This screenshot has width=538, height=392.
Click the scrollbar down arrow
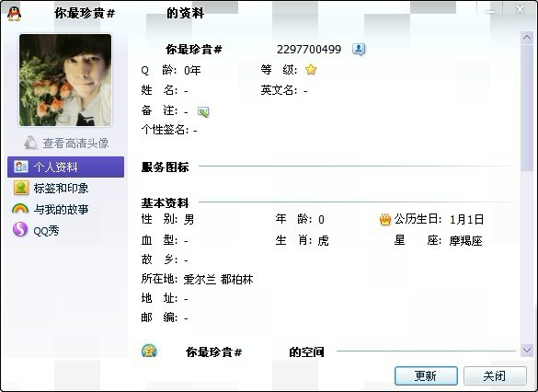tap(527, 350)
